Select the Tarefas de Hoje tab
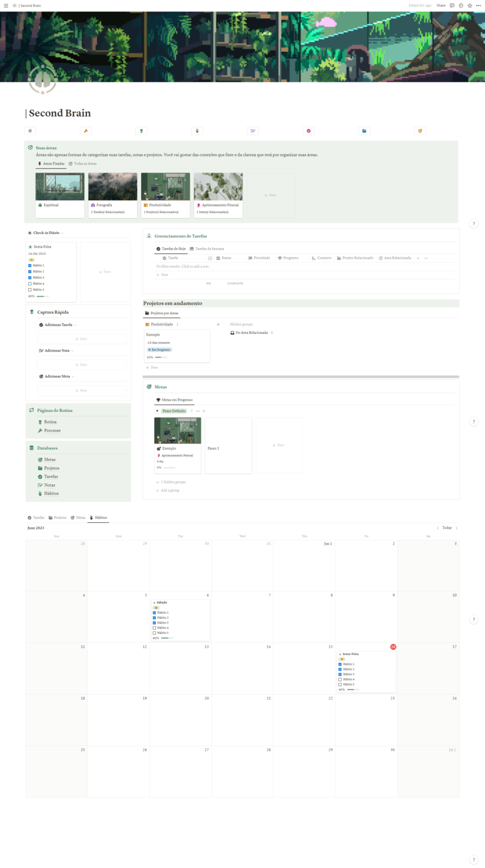Screen dimensions: 485x868 click(171, 249)
